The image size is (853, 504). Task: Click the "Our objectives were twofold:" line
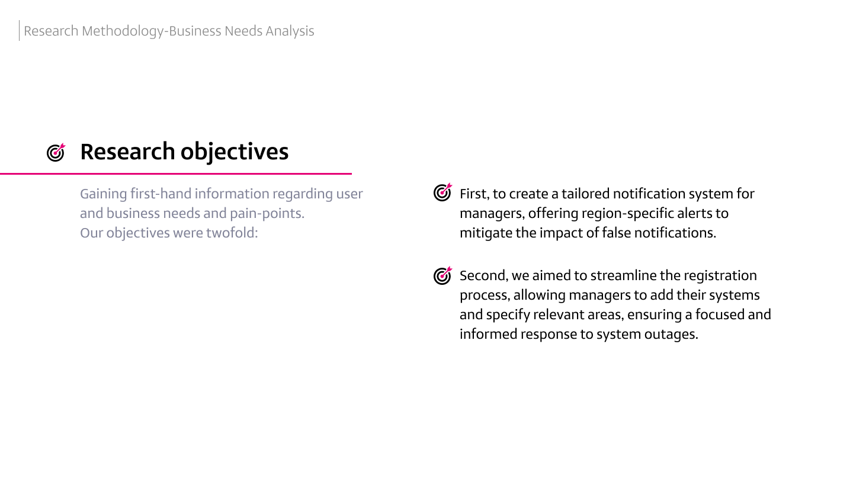169,233
